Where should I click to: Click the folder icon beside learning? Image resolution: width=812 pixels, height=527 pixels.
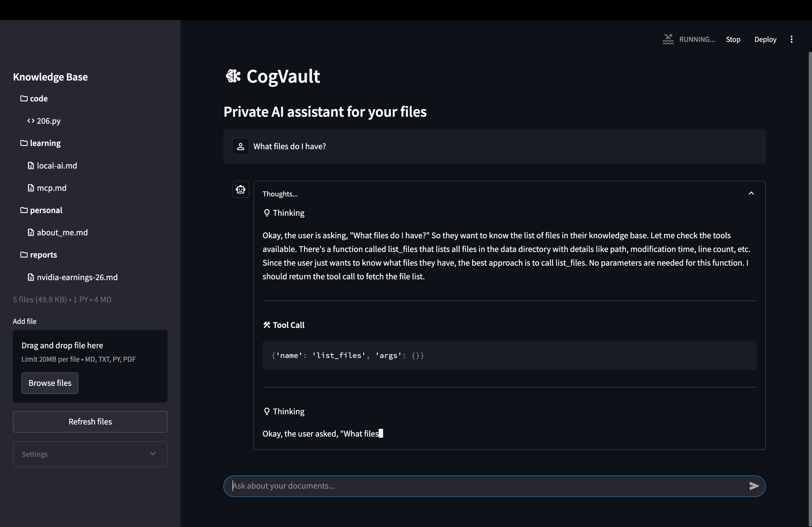24,143
